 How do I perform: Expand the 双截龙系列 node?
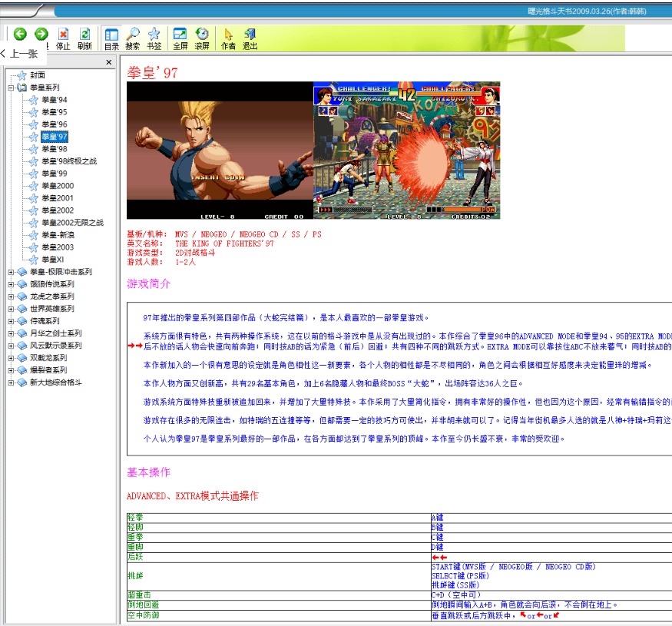click(x=11, y=358)
